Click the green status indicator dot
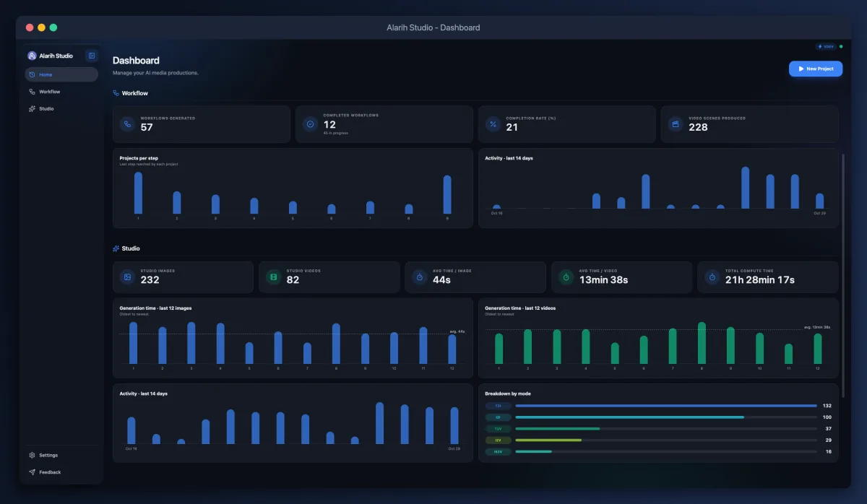Screen dimensions: 867x504 (841, 46)
